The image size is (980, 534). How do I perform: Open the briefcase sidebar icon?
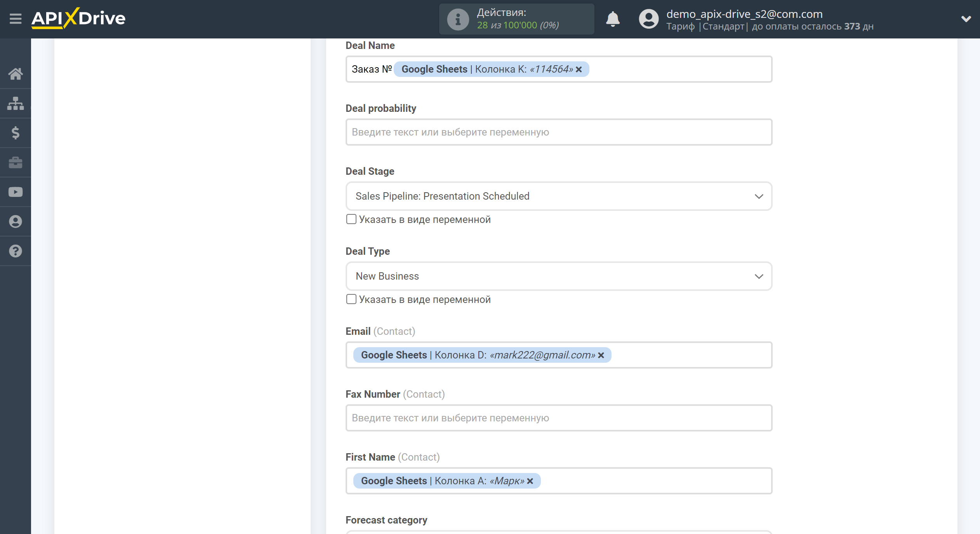(x=16, y=162)
